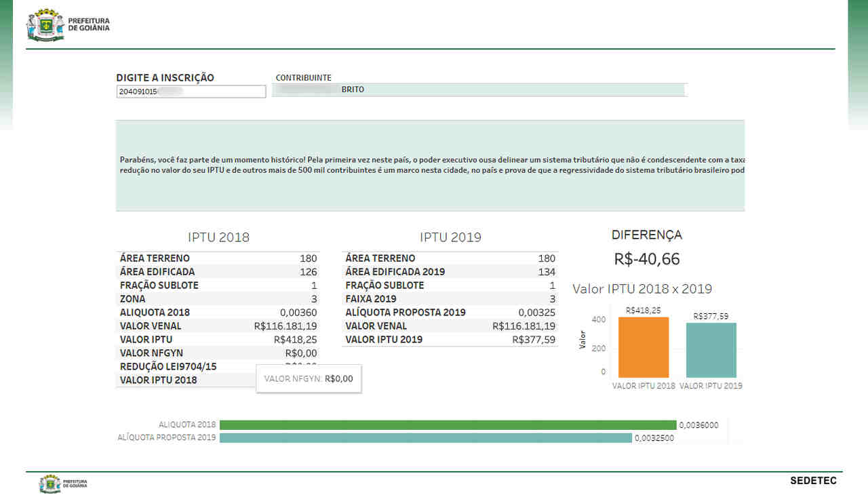Click the 'VALOR IPTU' row value R$418,25 in the 2018 table
The image size is (868, 495).
pos(295,340)
